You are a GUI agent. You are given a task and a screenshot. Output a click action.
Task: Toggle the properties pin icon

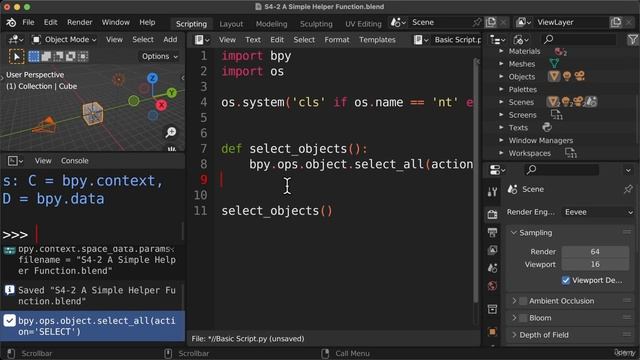click(628, 189)
